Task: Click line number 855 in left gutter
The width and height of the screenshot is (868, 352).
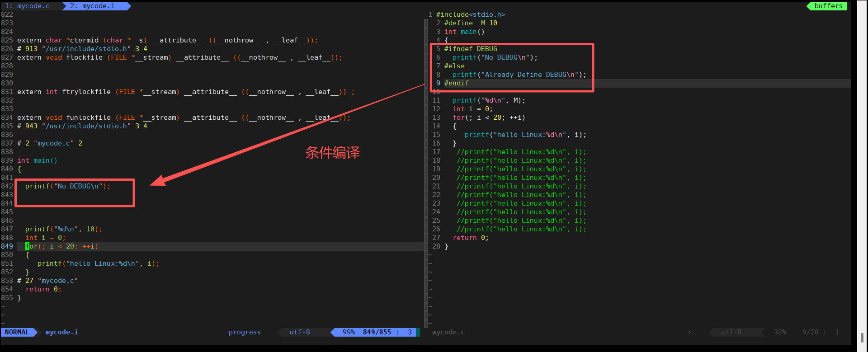Action: 7,298
